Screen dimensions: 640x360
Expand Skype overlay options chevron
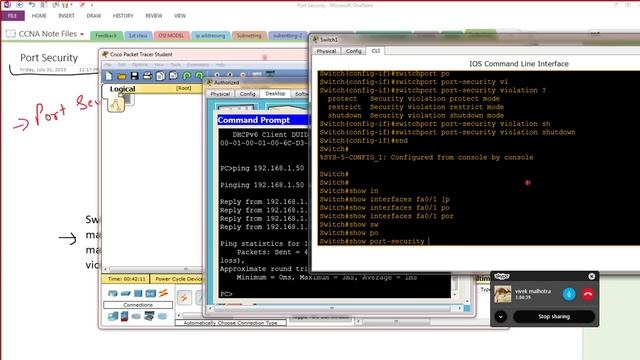(x=501, y=316)
